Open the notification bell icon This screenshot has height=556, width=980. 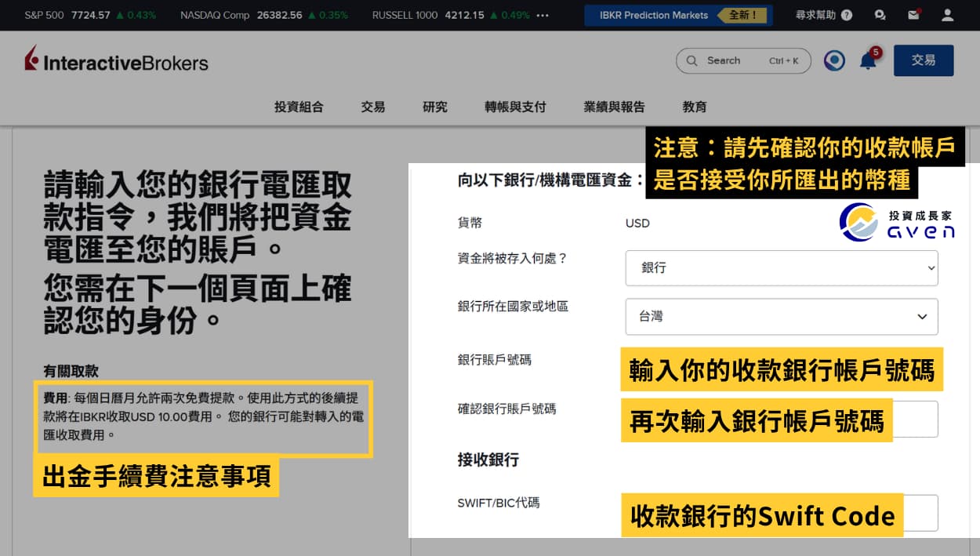pyautogui.click(x=868, y=60)
